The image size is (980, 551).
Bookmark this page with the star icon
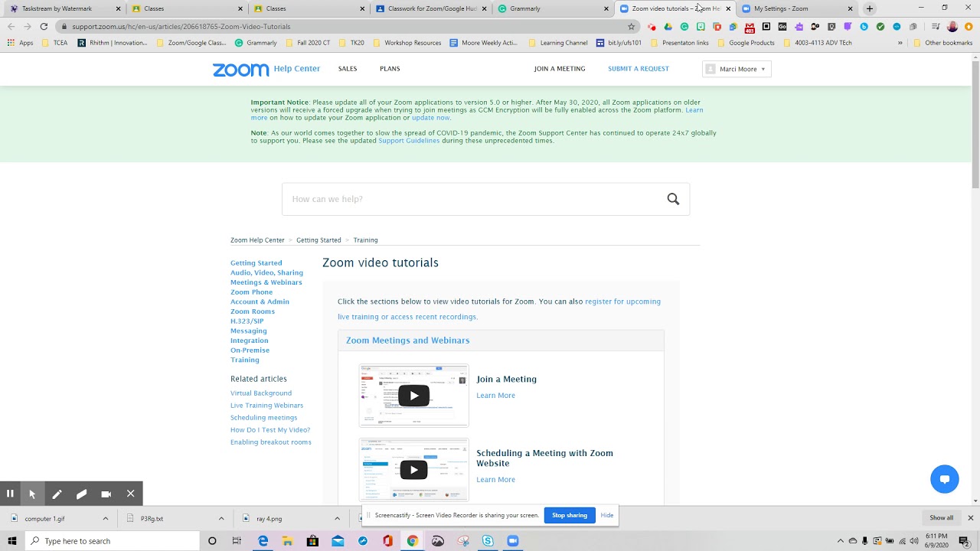pyautogui.click(x=631, y=26)
